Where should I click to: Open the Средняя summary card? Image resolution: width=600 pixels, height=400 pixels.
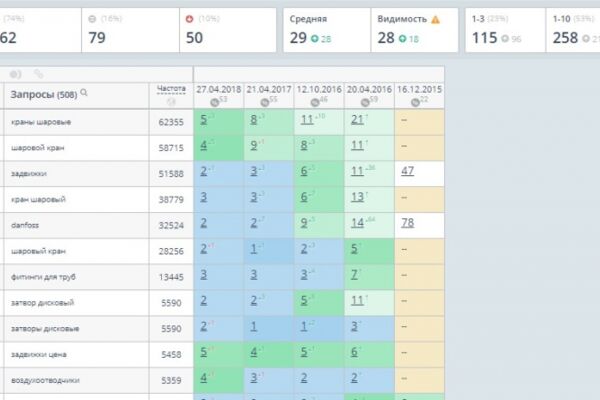coord(327,30)
